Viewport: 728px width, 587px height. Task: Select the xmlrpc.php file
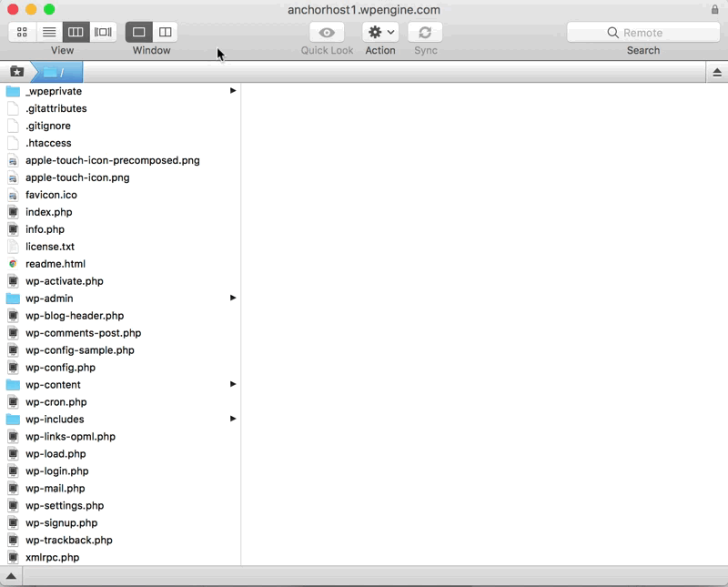click(120, 557)
